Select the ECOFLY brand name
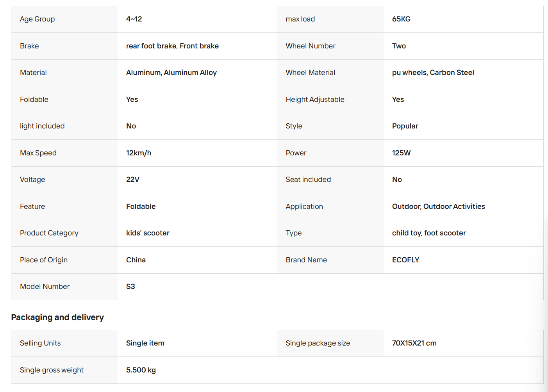Image resolution: width=548 pixels, height=392 pixels. click(405, 260)
